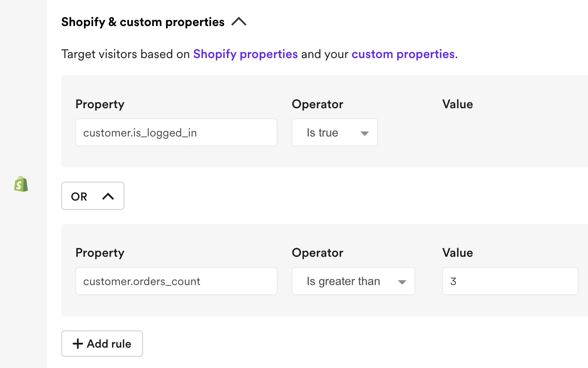Click the Property label above customer.is_logged_in
This screenshot has height=368, width=588.
click(100, 104)
